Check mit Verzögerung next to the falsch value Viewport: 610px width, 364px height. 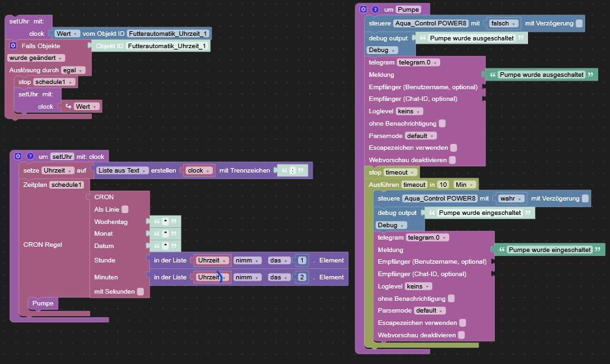pyautogui.click(x=579, y=23)
